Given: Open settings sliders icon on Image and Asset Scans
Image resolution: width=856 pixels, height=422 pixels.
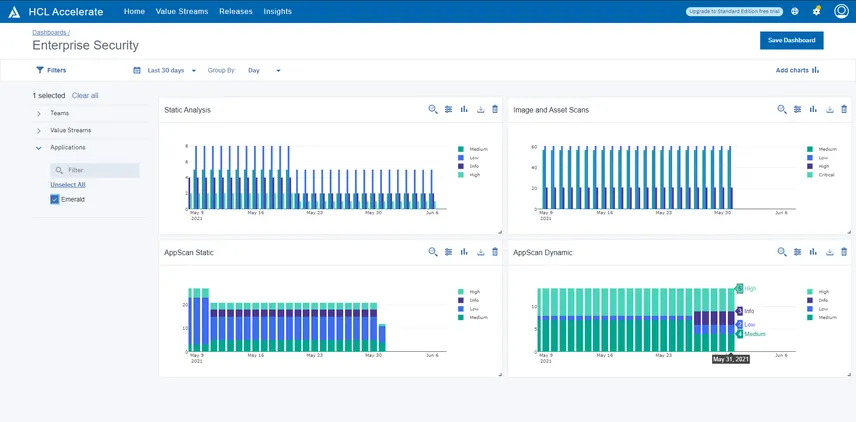Looking at the screenshot, I should click(797, 110).
